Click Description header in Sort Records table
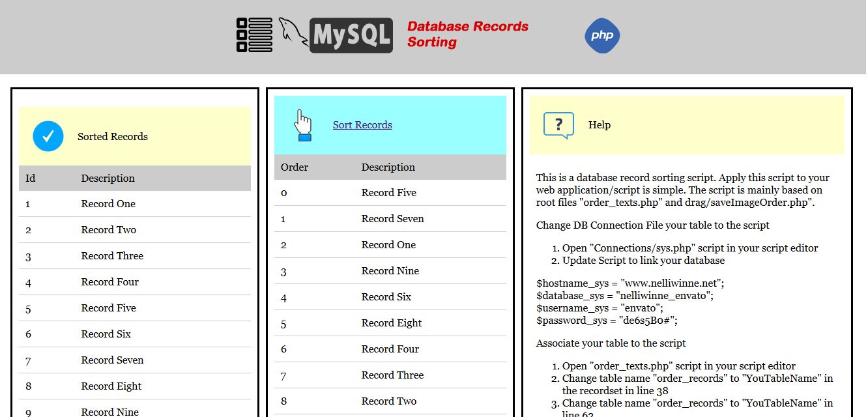The height and width of the screenshot is (417, 868). click(388, 167)
